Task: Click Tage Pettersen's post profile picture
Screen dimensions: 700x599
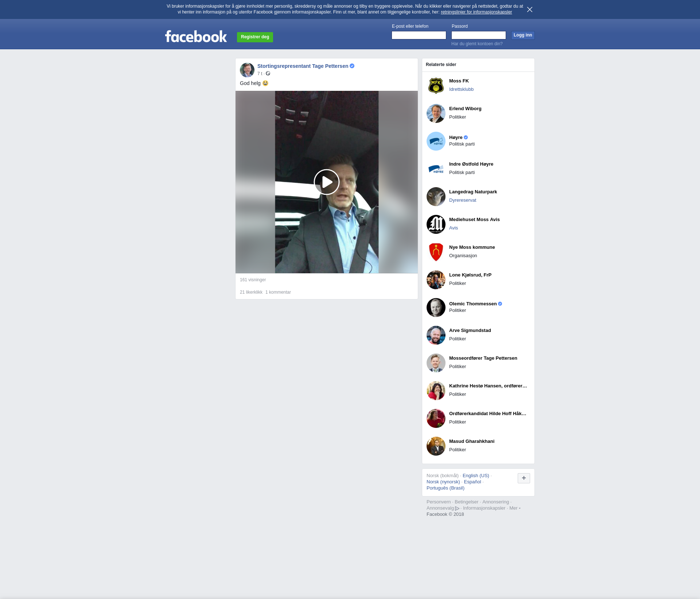Action: pyautogui.click(x=247, y=70)
